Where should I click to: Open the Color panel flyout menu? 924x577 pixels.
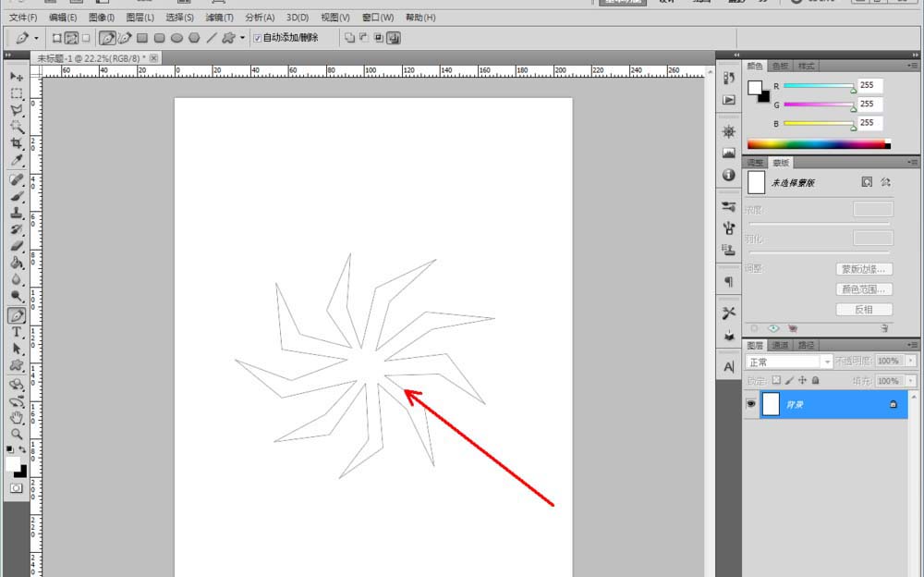pos(913,66)
